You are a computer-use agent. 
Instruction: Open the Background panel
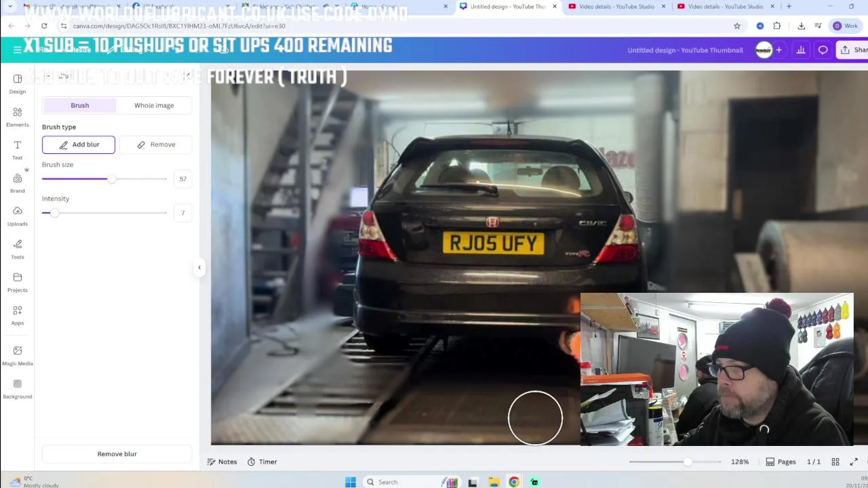(17, 388)
